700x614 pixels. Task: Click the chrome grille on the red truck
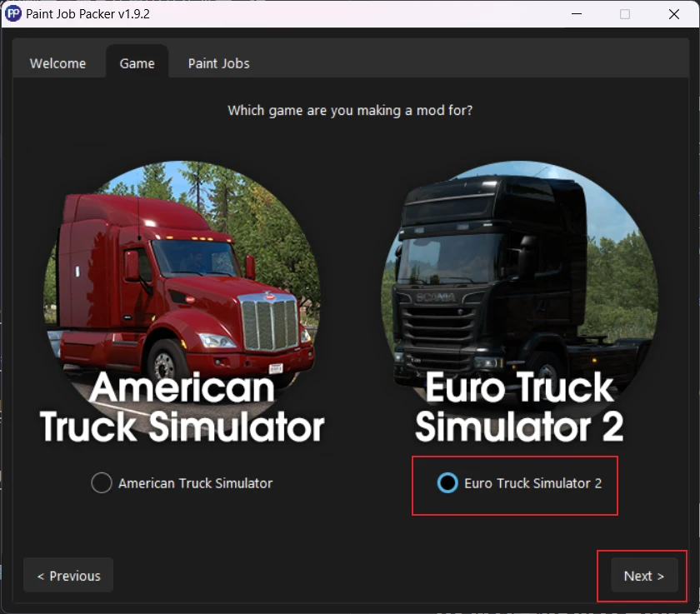click(270, 322)
